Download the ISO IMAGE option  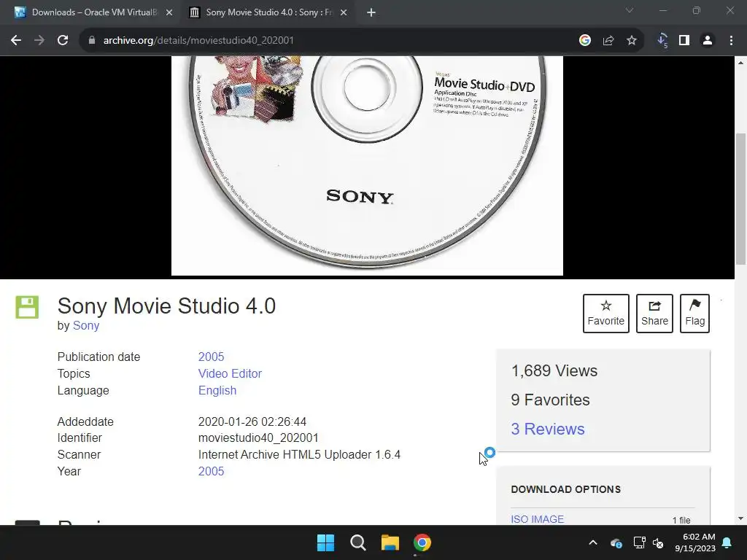coord(538,519)
